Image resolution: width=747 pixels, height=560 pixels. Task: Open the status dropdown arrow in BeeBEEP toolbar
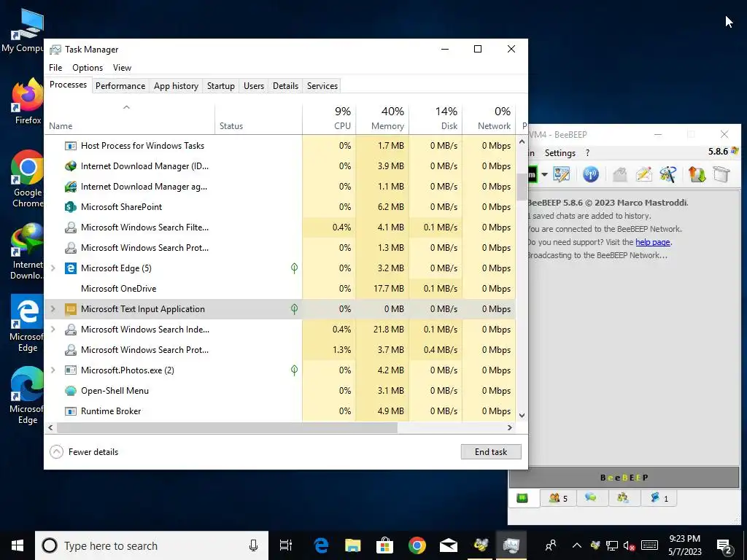coord(544,174)
